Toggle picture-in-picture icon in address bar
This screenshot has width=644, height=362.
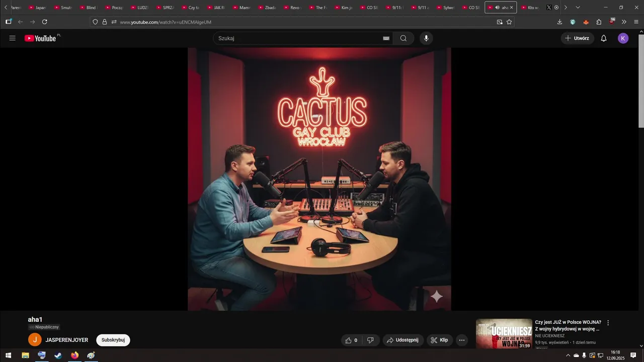pos(500,22)
